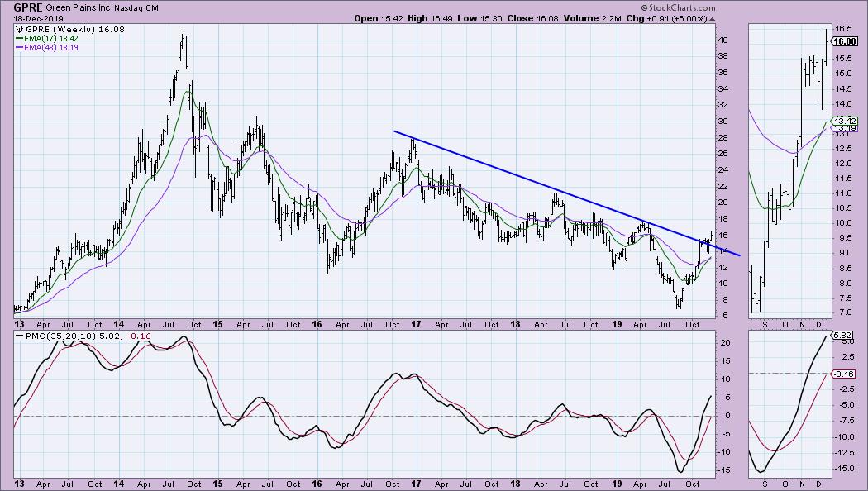
Task: Click the boxed 16.08 price label in the zoom panel
Action: coord(845,41)
